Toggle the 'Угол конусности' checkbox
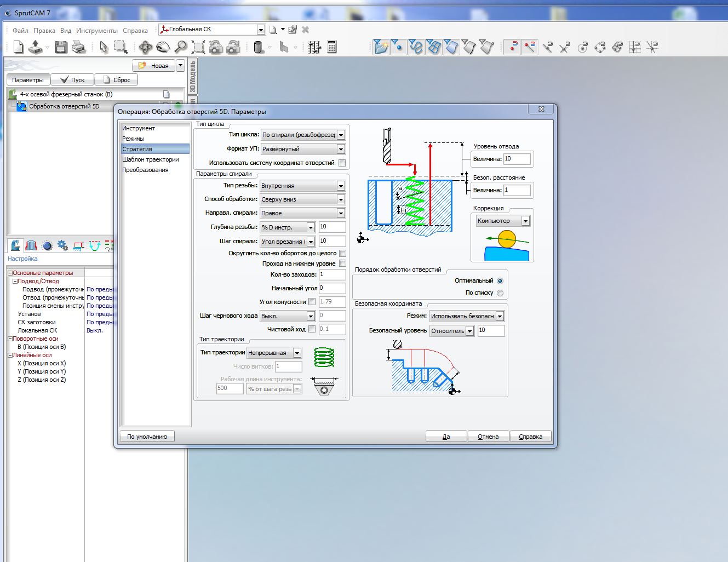728x562 pixels. point(312,302)
